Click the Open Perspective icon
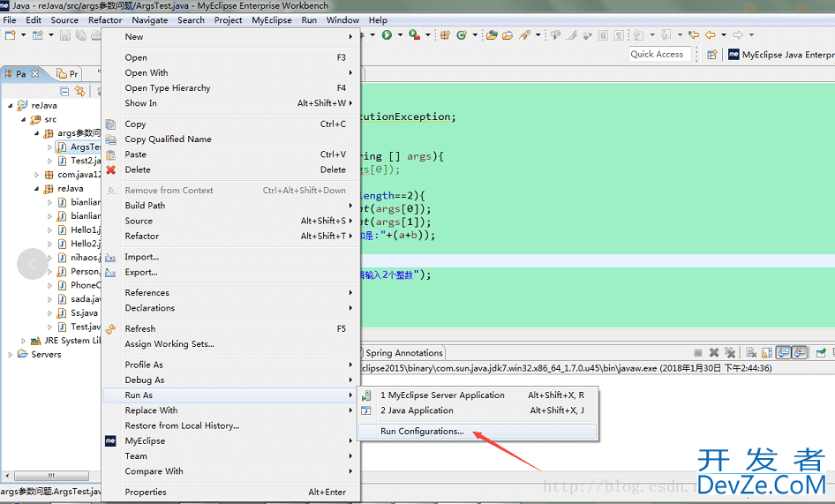The height and width of the screenshot is (504, 835). [x=711, y=55]
